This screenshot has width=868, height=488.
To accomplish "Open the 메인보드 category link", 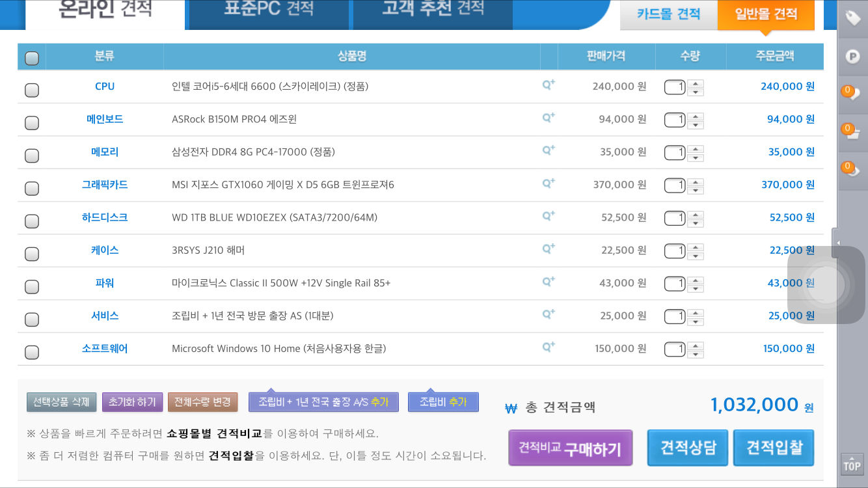I will click(105, 119).
